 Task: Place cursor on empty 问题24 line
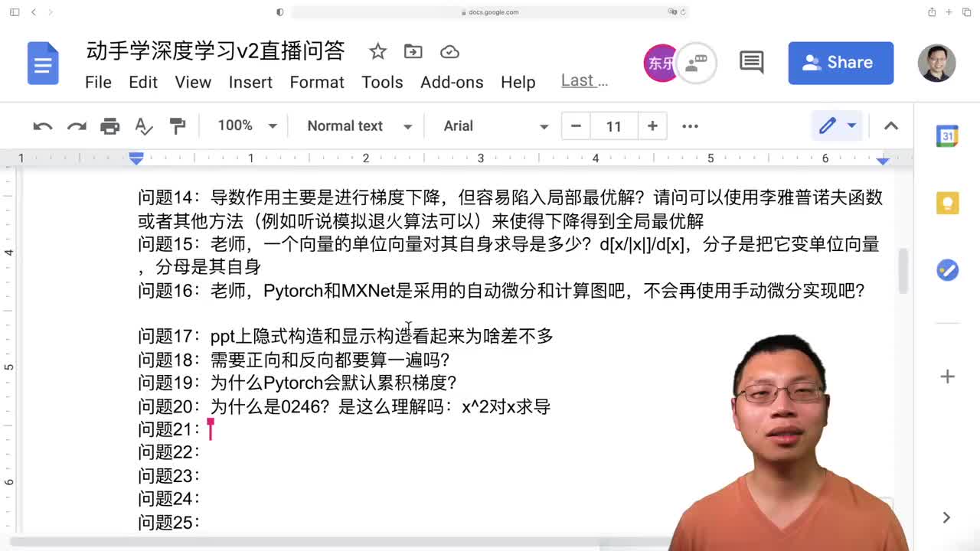pos(168,499)
